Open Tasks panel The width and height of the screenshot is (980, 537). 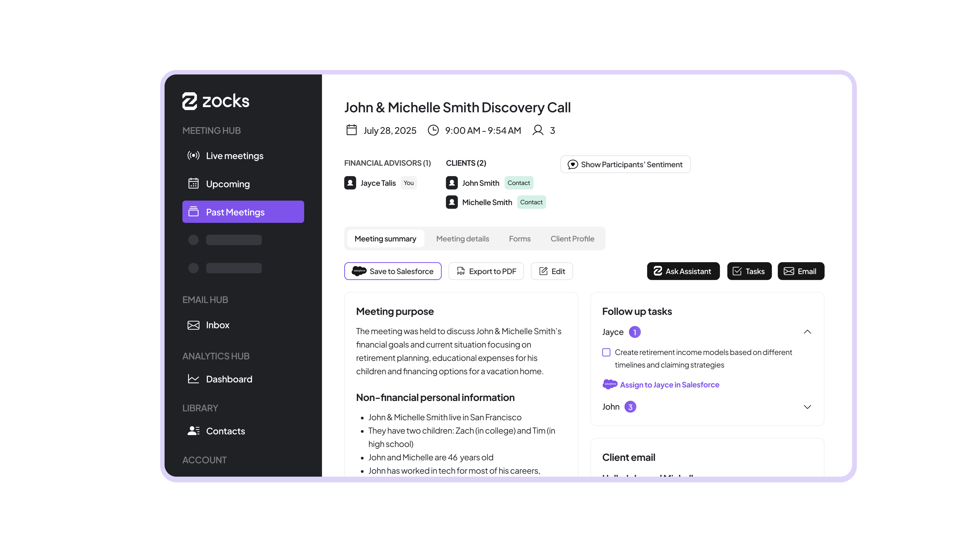[x=749, y=271]
